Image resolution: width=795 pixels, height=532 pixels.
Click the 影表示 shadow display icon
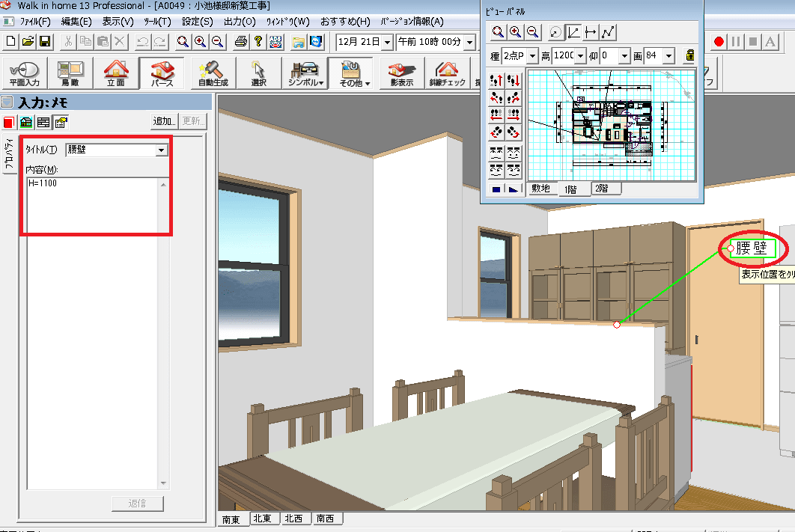[x=401, y=73]
